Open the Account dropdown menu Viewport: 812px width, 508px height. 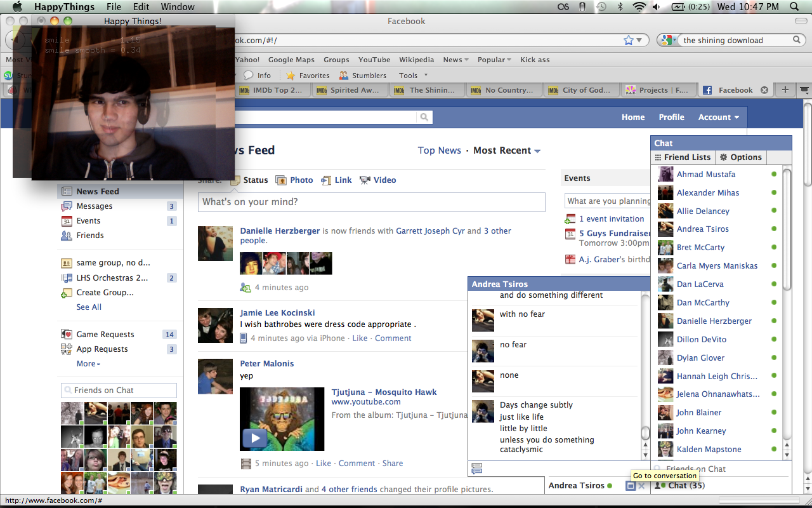[719, 117]
